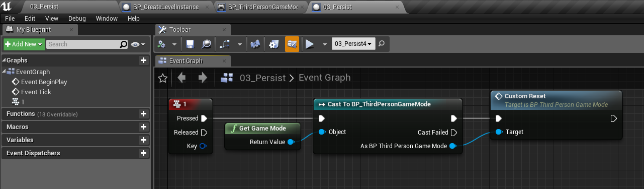Click 03_Persist breadcrumb link

[x=262, y=78]
